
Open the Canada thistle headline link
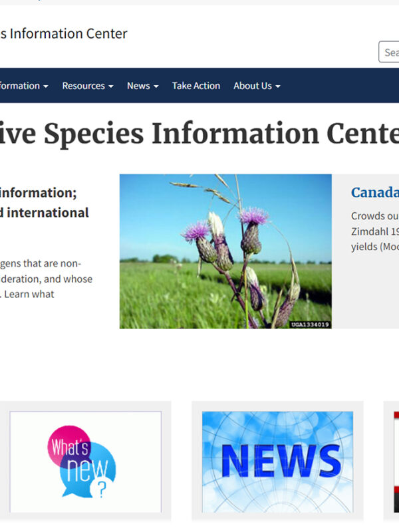[374, 193]
